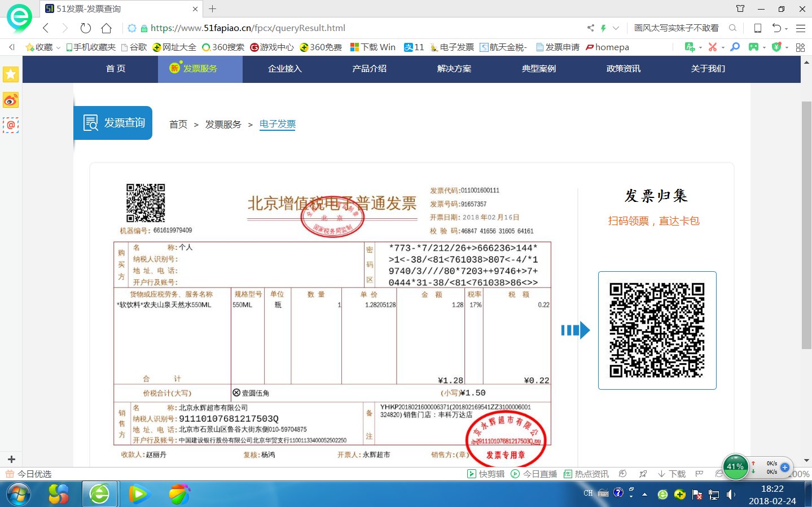
Task: Open the hamburger menu at top right
Action: click(801, 28)
